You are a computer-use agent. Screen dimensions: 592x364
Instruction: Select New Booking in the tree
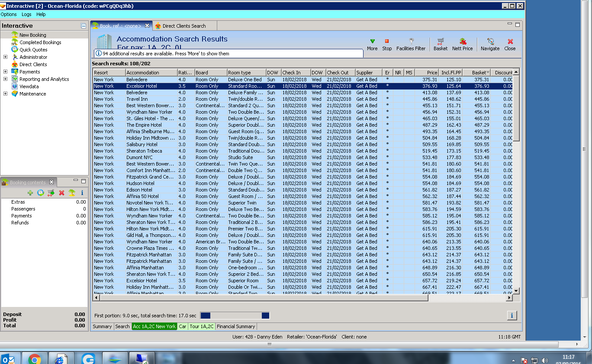32,35
